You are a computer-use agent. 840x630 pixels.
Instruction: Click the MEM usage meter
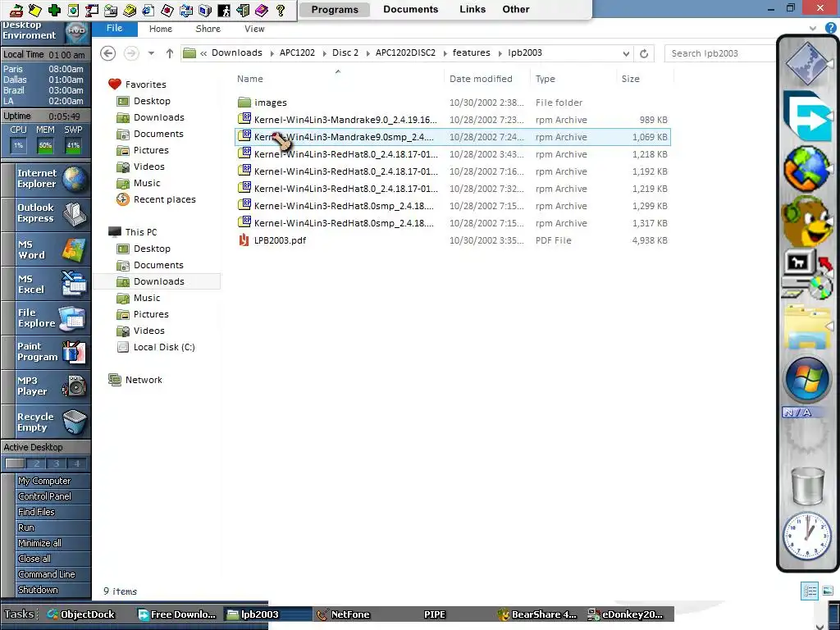pos(46,145)
